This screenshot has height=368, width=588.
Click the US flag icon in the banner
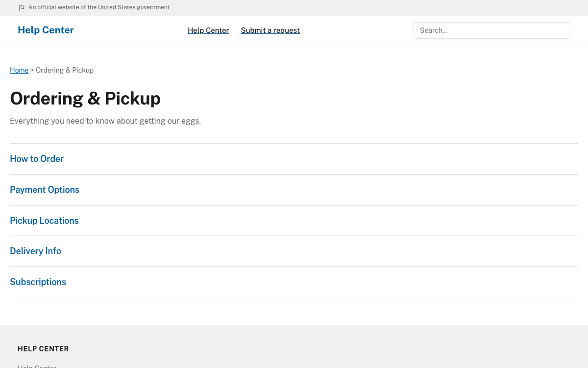[22, 8]
